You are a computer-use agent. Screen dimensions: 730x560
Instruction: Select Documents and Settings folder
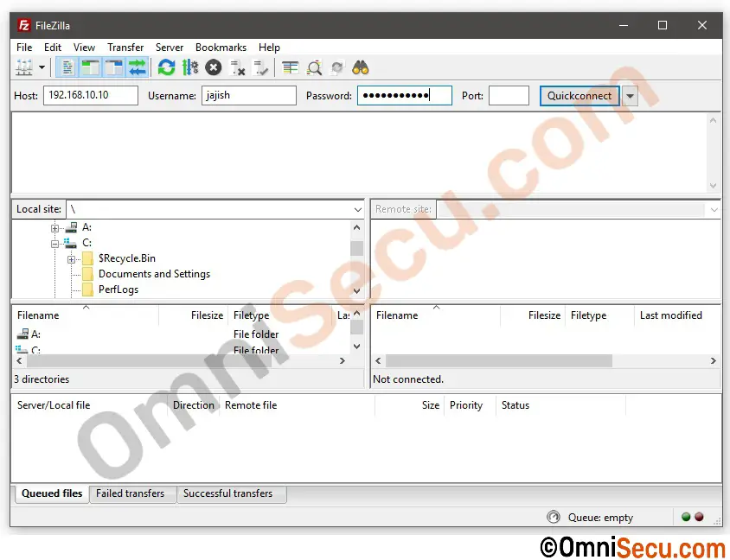coord(154,274)
